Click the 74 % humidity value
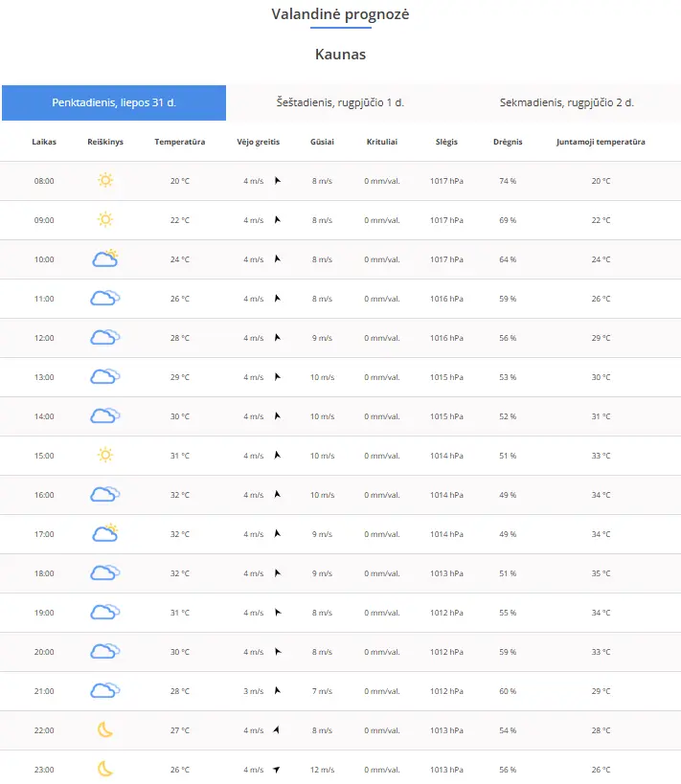 click(508, 181)
